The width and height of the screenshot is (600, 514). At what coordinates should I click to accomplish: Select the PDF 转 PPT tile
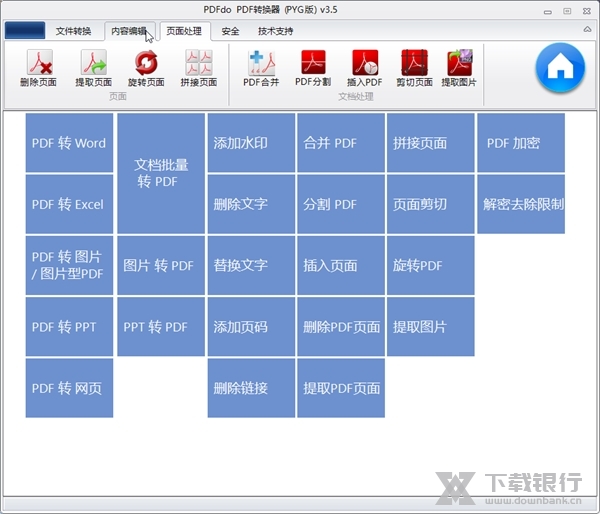pos(69,326)
